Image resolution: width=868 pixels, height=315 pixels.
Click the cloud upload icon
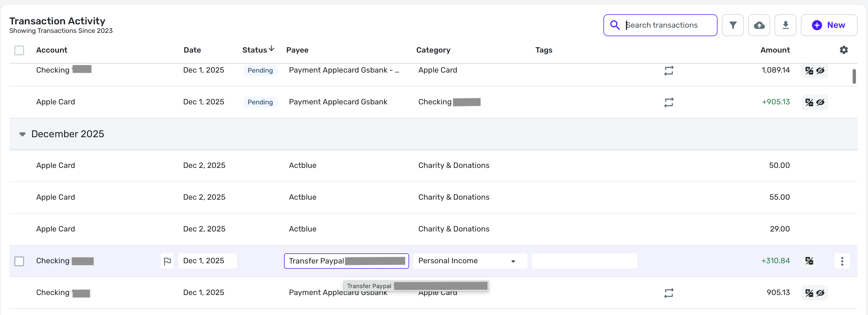(759, 25)
